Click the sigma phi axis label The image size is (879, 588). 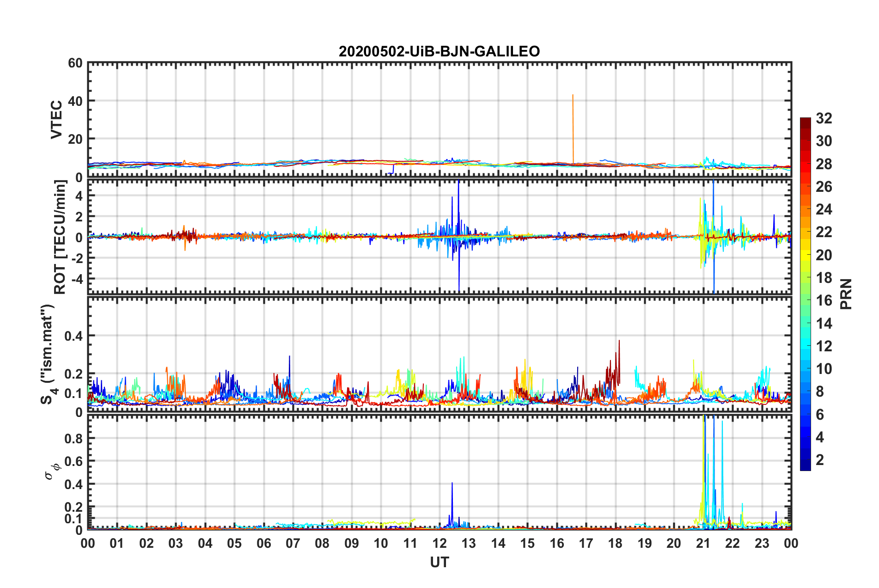tap(52, 471)
